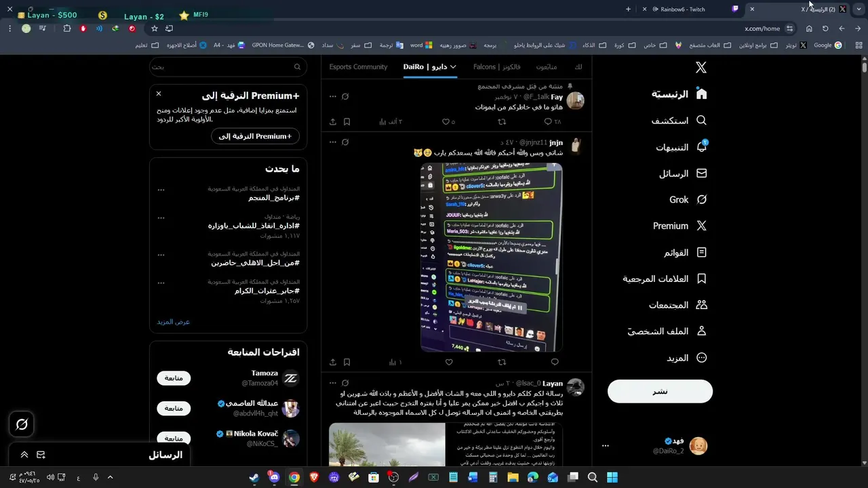This screenshot has width=868, height=488.
Task: Open more options on jnjn post
Action: click(332, 142)
